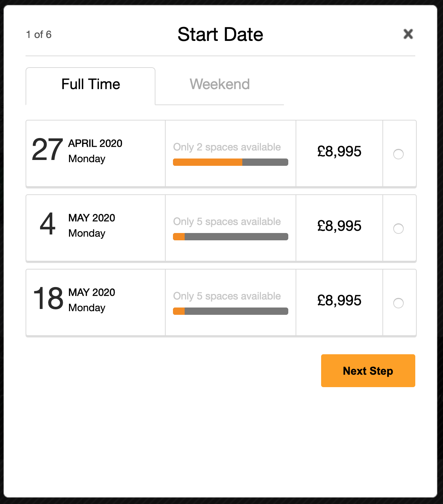Click the 4 May availability progress bar
The height and width of the screenshot is (504, 443).
tap(231, 237)
